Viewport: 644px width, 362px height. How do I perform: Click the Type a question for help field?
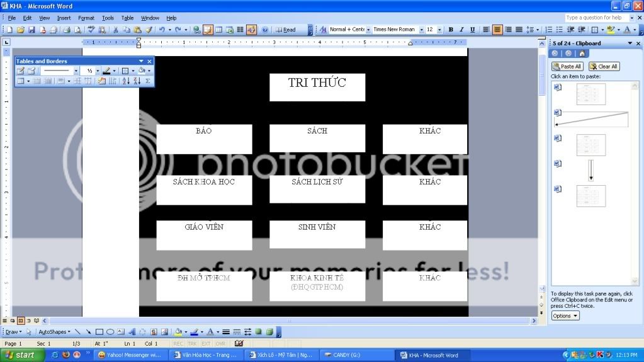pos(593,18)
